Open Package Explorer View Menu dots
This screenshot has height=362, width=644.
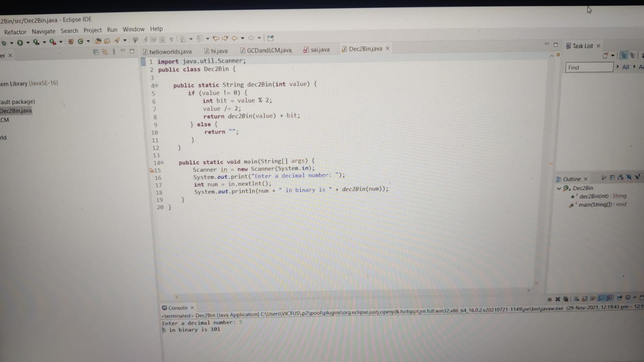click(x=114, y=52)
